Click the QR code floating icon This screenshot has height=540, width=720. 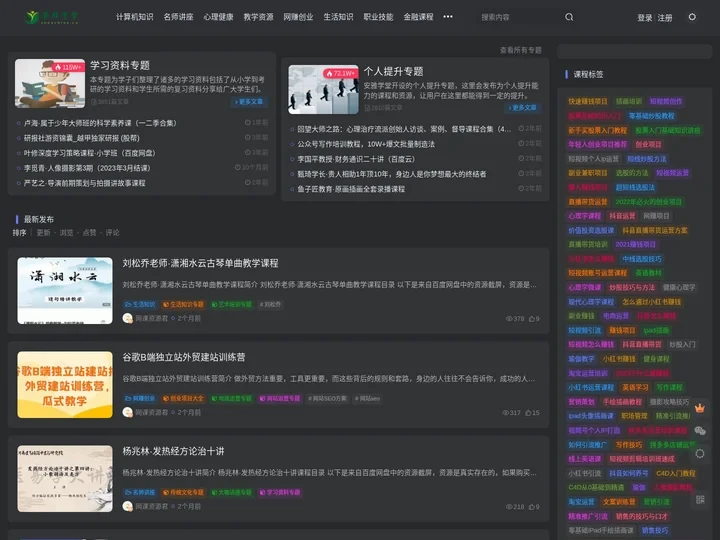[x=700, y=499]
